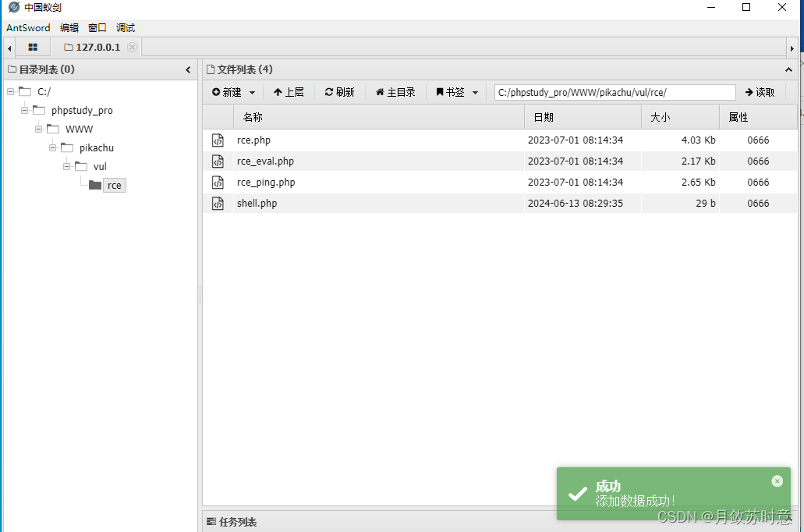Click the 书签 bookmark button

click(450, 92)
